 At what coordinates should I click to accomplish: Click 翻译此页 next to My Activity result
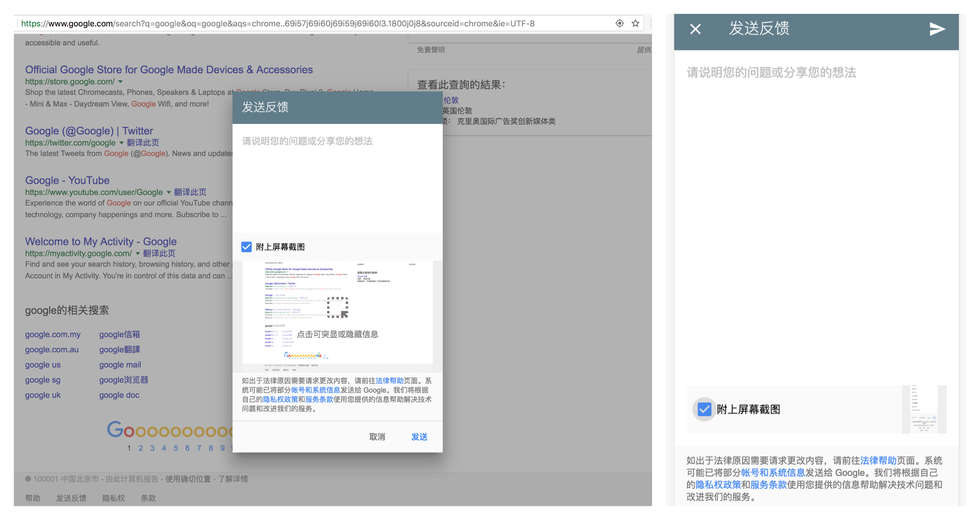click(159, 253)
